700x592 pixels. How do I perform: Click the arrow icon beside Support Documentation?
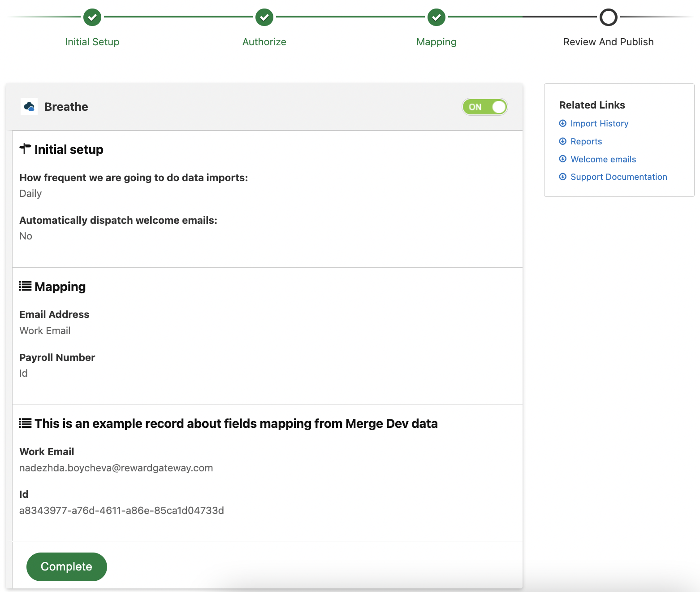coord(563,177)
